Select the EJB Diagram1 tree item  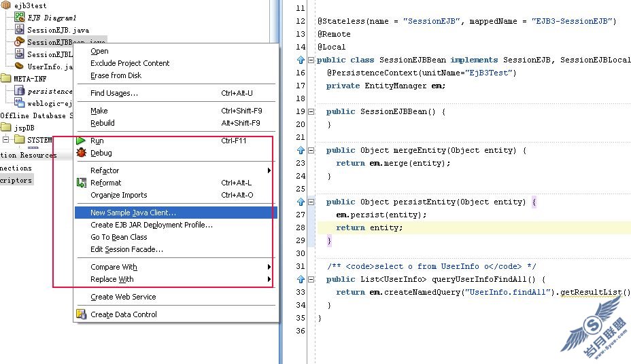tap(52, 18)
